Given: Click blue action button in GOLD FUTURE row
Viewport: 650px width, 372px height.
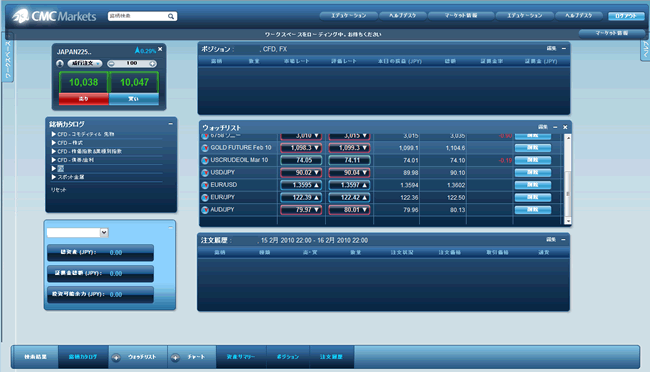Looking at the screenshot, I should pyautogui.click(x=533, y=148).
